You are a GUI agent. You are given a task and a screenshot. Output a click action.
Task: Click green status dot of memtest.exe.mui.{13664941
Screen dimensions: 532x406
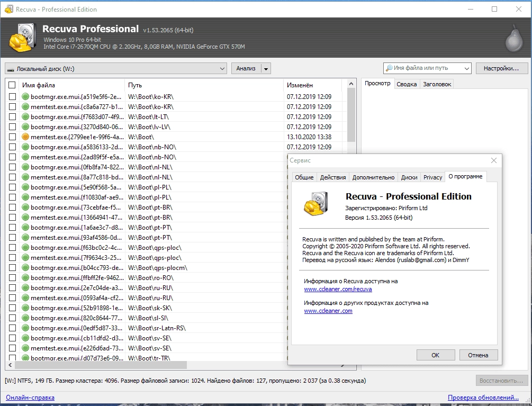pos(25,218)
